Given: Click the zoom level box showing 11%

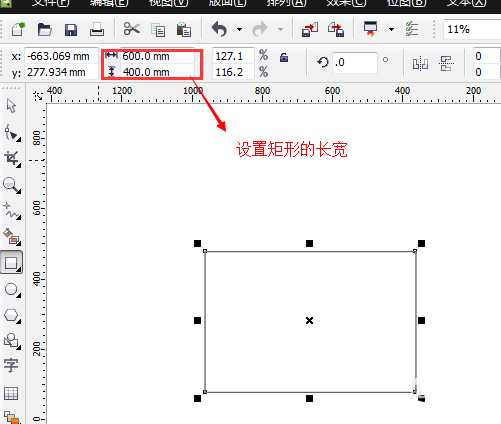Looking at the screenshot, I should tap(472, 29).
